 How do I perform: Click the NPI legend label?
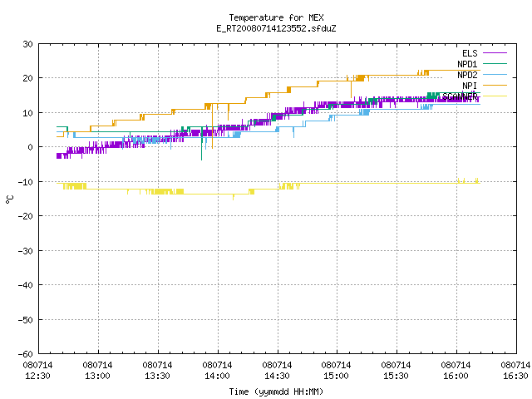pos(470,86)
